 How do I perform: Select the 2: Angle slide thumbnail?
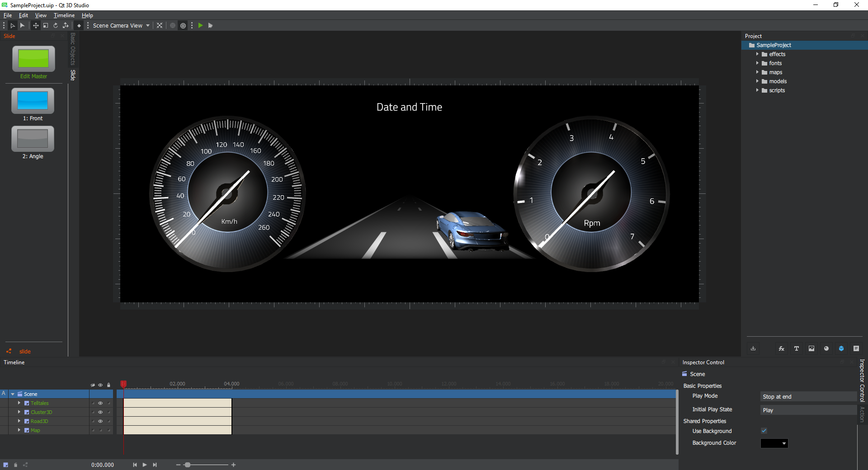point(33,139)
